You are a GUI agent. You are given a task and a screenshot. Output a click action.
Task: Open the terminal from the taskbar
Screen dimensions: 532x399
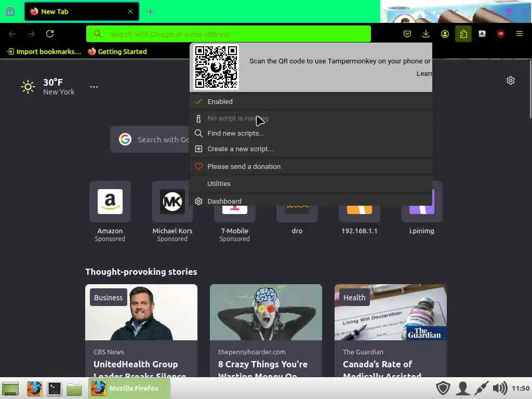point(54,389)
